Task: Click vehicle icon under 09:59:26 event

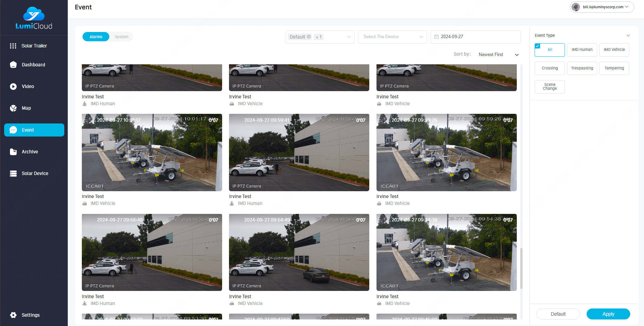Action: [x=379, y=204]
